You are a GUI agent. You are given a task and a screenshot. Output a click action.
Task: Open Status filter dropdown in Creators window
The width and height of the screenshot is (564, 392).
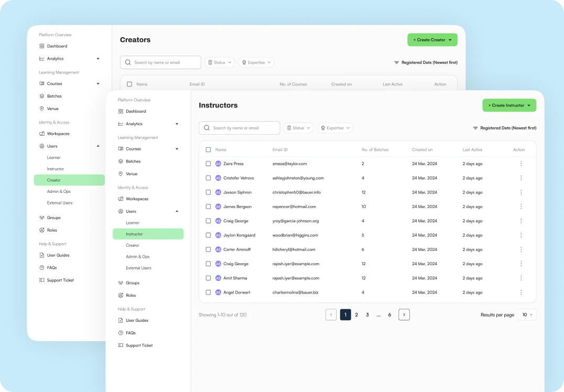click(x=220, y=62)
